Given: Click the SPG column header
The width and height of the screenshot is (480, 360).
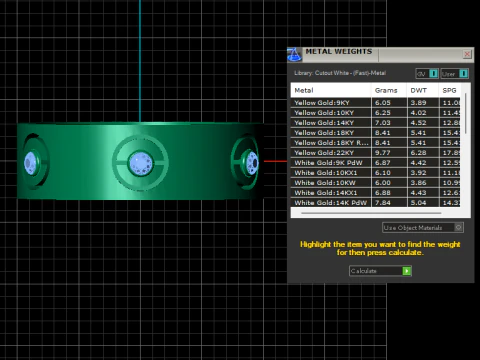Looking at the screenshot, I should point(449,90).
